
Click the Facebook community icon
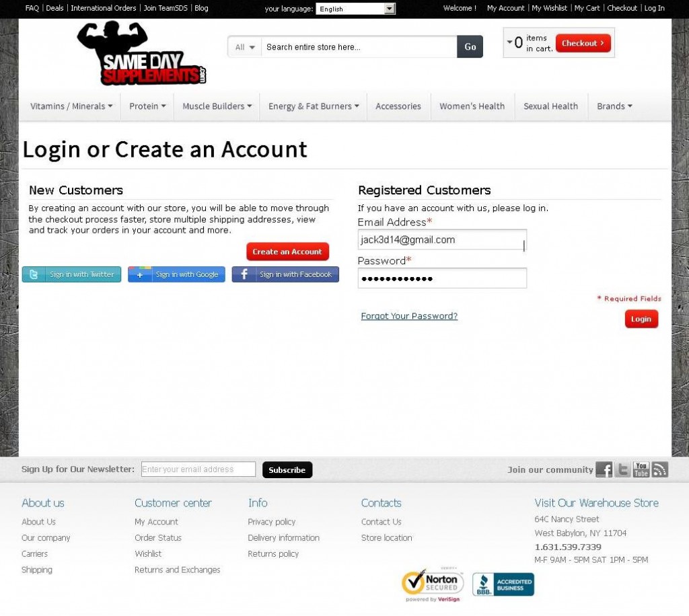[604, 469]
